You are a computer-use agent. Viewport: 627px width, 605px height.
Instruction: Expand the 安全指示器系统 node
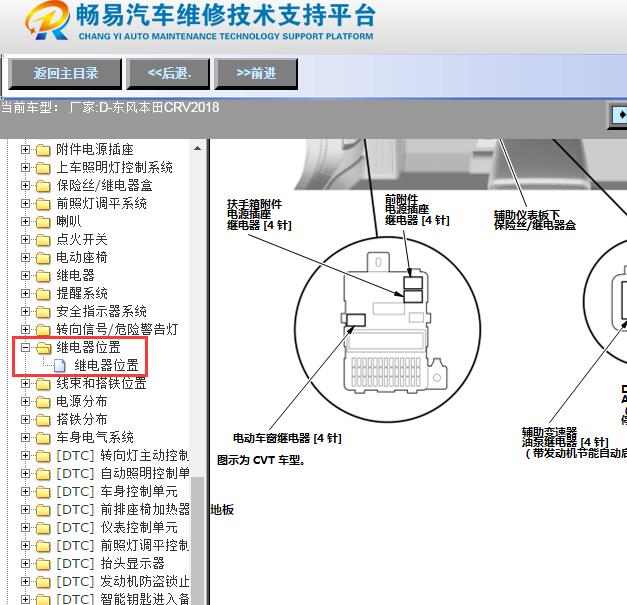[x=25, y=311]
